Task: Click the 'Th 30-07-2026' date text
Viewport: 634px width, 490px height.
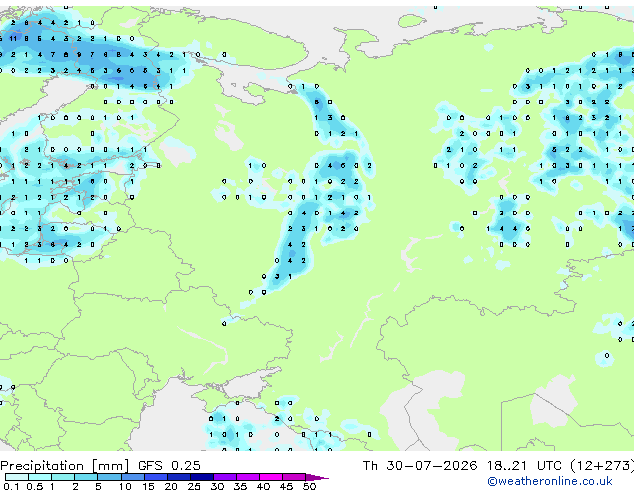Action: (x=420, y=466)
